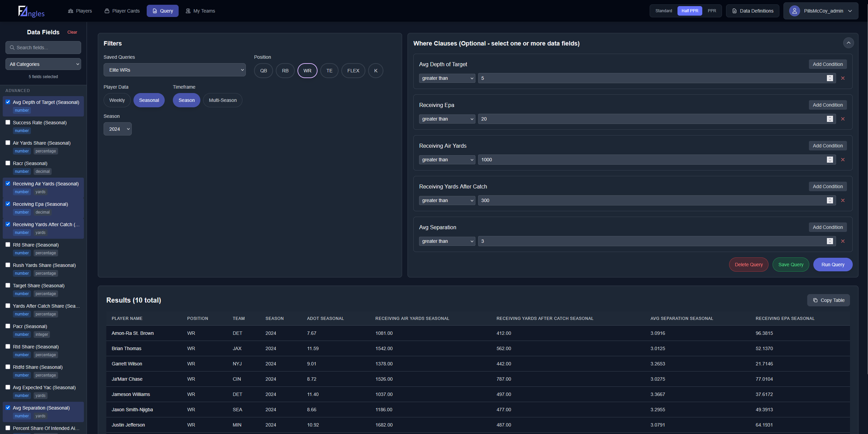Click Save Query button
This screenshot has height=434, width=868.
[791, 265]
